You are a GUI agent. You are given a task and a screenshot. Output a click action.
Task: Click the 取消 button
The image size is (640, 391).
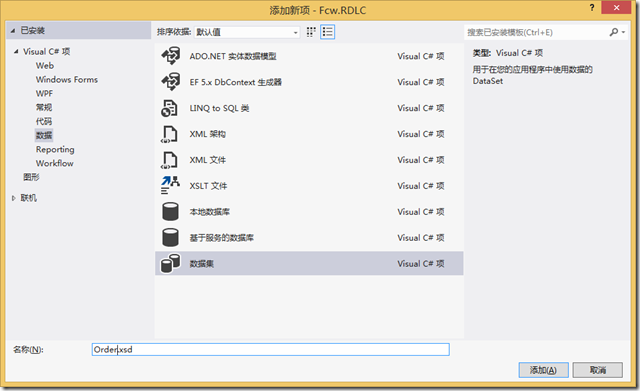coord(598,370)
